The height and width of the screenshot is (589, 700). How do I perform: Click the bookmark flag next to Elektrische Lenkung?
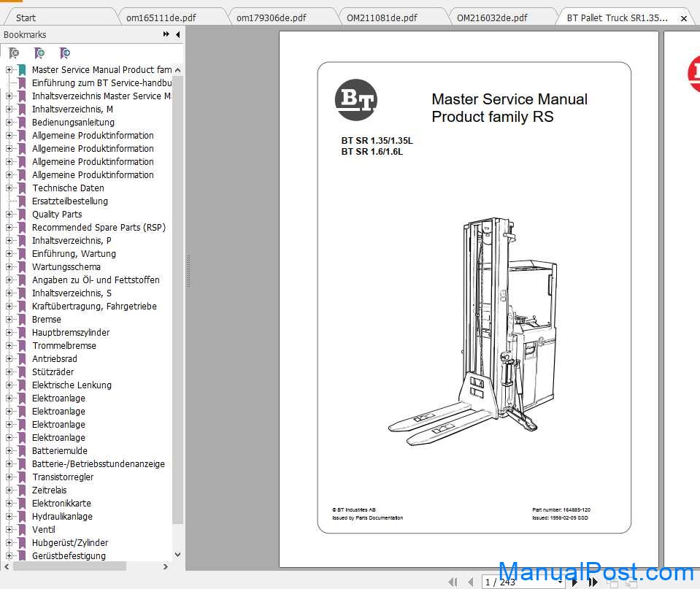[22, 385]
